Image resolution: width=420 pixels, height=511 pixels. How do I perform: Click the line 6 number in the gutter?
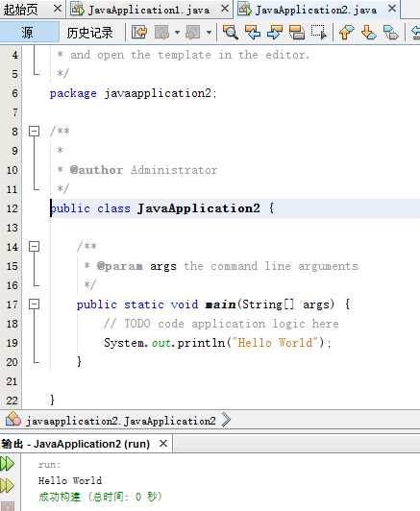[x=15, y=93]
